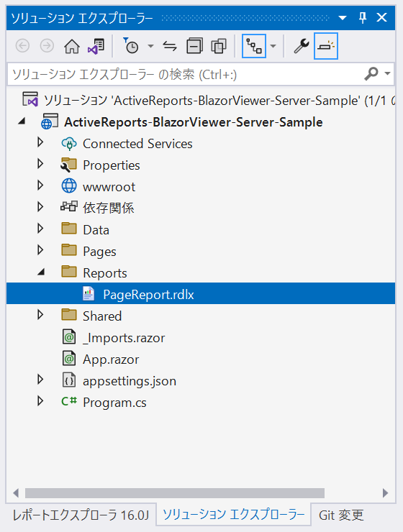Screen dimensions: 403x532
Task: Collapse the Reports folder
Action: (x=41, y=272)
